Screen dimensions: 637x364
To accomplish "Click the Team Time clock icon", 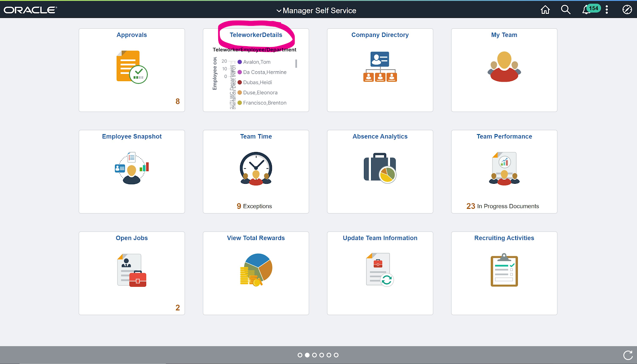I will [x=256, y=169].
